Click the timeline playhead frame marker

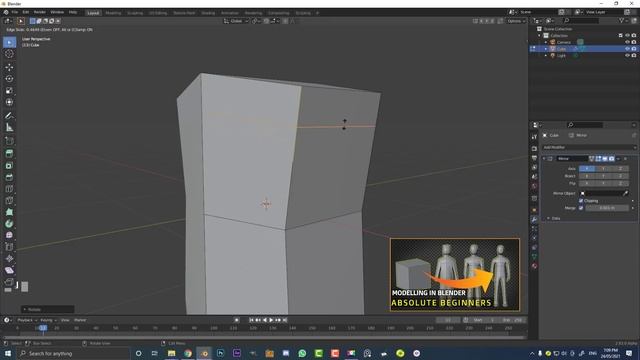tap(43, 328)
